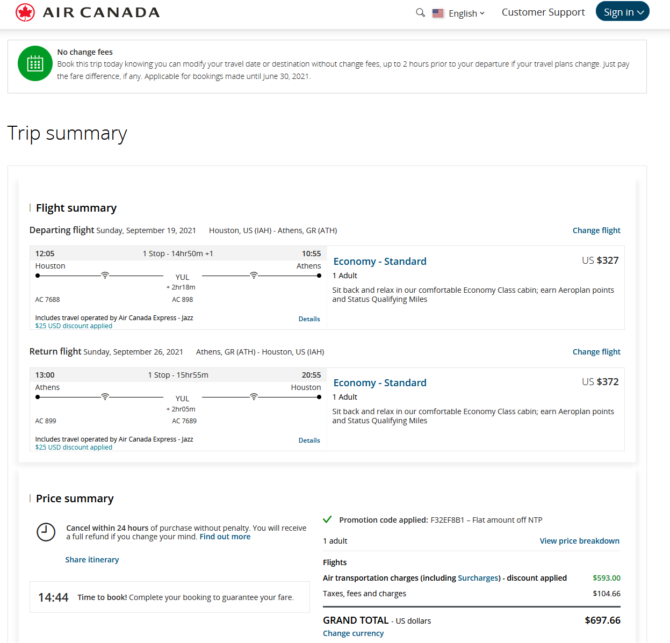Image resolution: width=670 pixels, height=643 pixels.
Task: Open the Surcharges link in price summary
Action: (479, 578)
